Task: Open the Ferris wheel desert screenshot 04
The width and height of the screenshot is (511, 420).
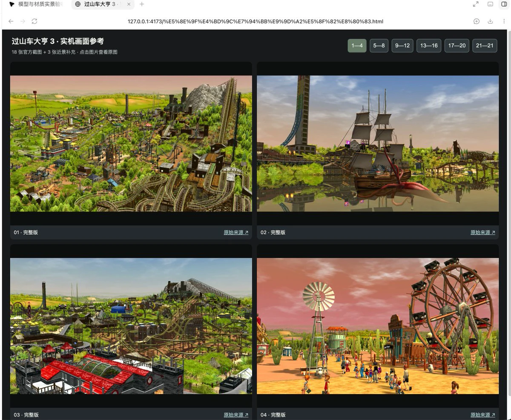Action: 378,326
